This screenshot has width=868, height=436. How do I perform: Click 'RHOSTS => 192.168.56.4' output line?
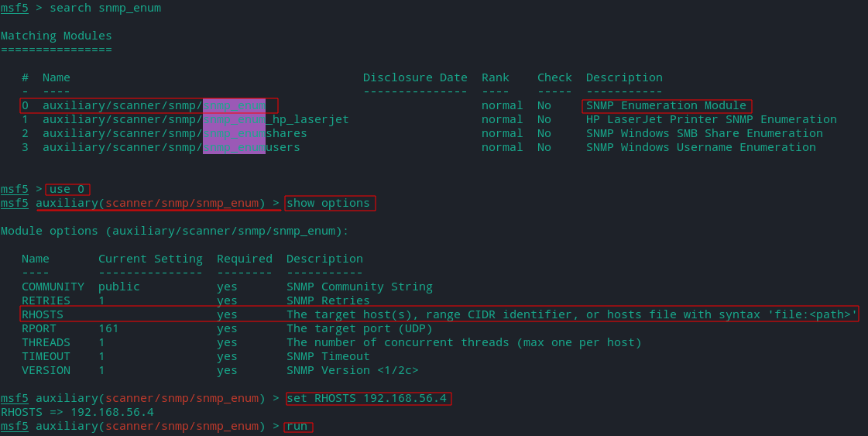tap(77, 412)
